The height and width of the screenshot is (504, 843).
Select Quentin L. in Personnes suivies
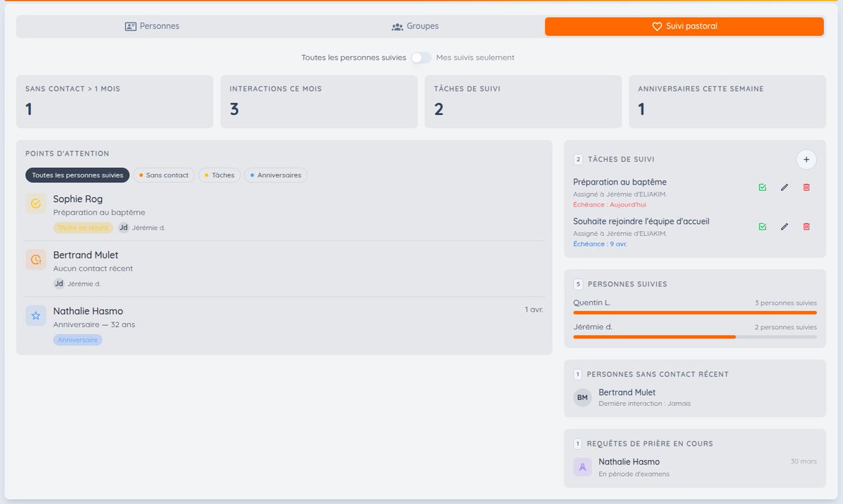[592, 303]
